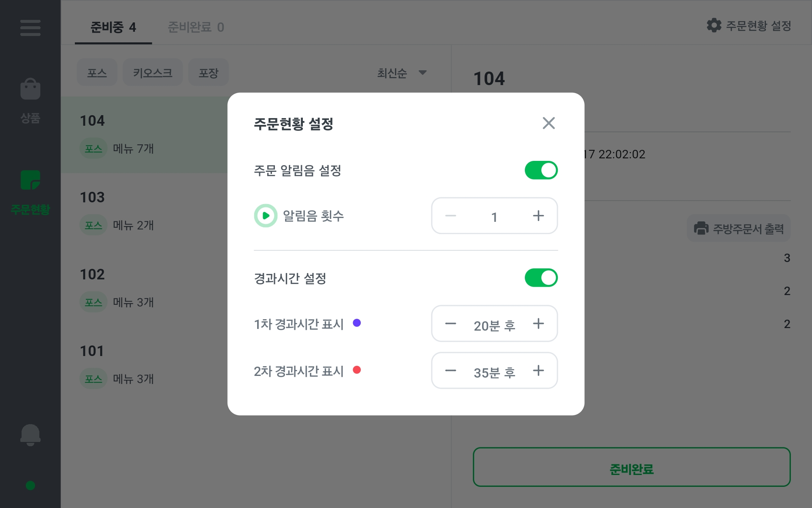The image size is (812, 508).
Task: Decrease 1차 경과시간 with minus
Action: tap(451, 324)
